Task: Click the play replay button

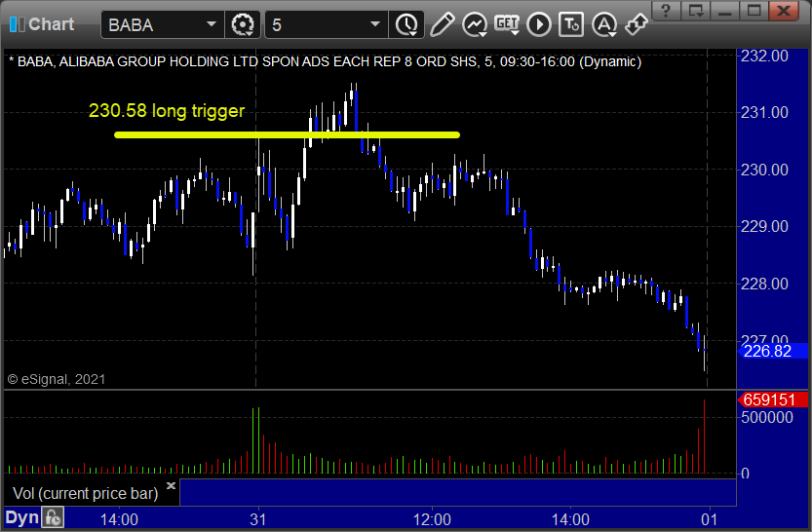Action: tap(539, 24)
